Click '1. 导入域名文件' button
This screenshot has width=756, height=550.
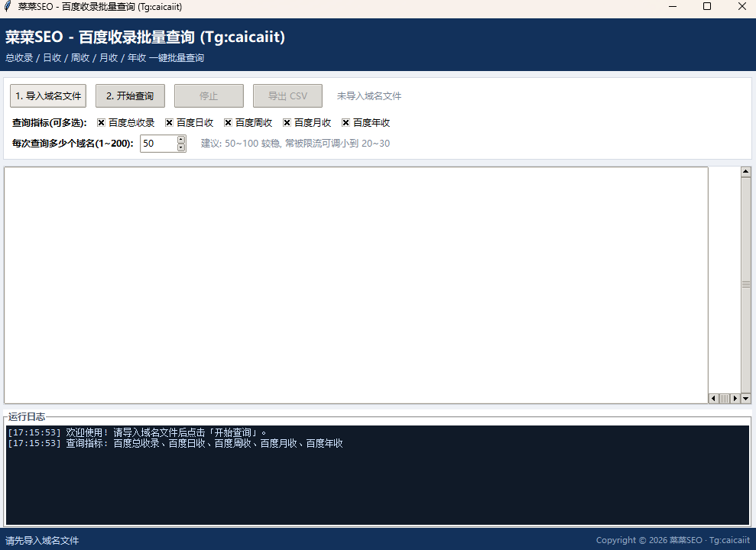coord(48,95)
